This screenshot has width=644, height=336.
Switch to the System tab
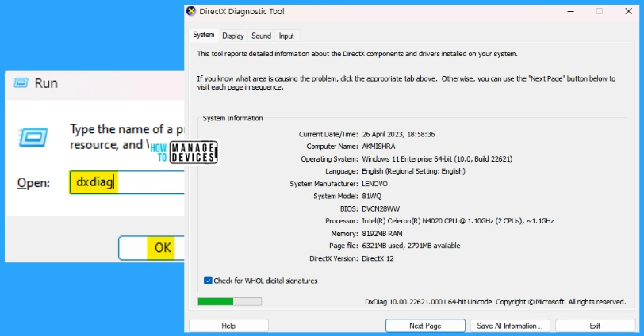204,36
